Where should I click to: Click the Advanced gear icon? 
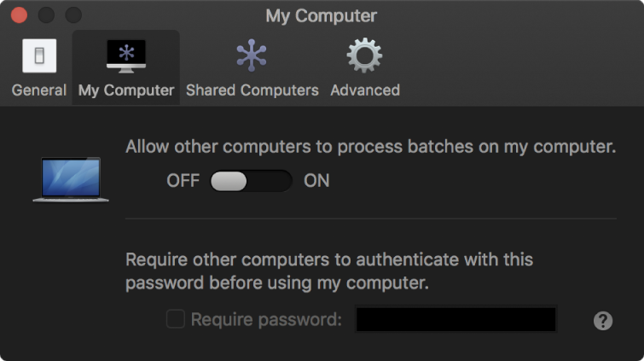click(x=364, y=55)
